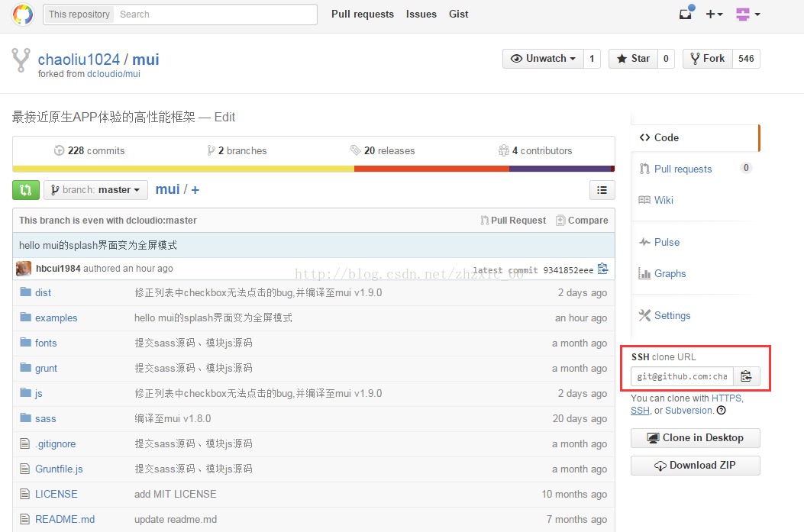Click the Pull Request link in branch bar
This screenshot has width=804, height=532.
(x=513, y=221)
